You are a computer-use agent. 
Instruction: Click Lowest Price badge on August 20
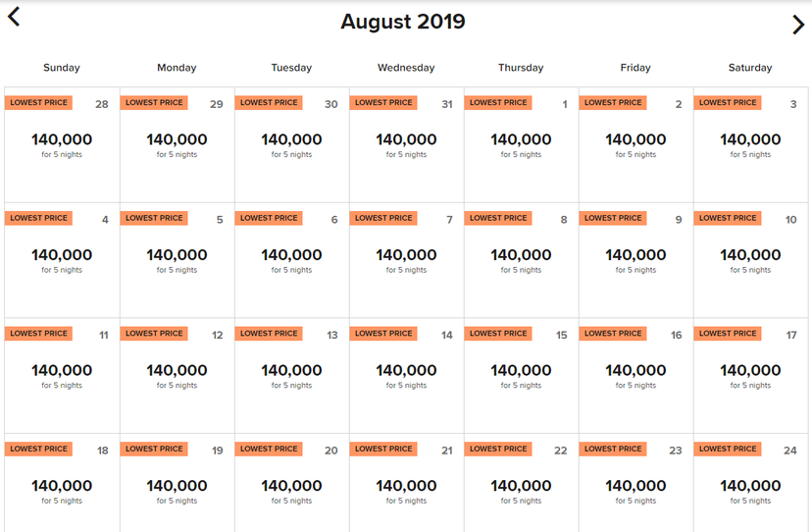pyautogui.click(x=269, y=449)
